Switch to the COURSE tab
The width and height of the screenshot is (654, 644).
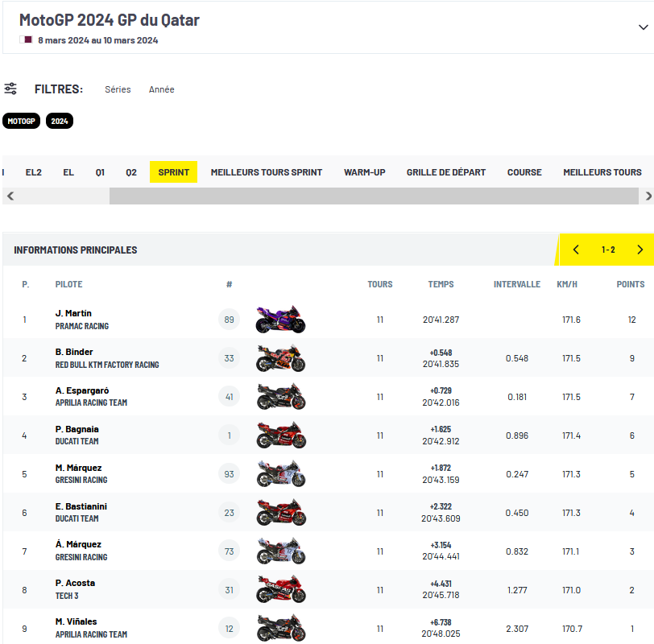pyautogui.click(x=524, y=172)
